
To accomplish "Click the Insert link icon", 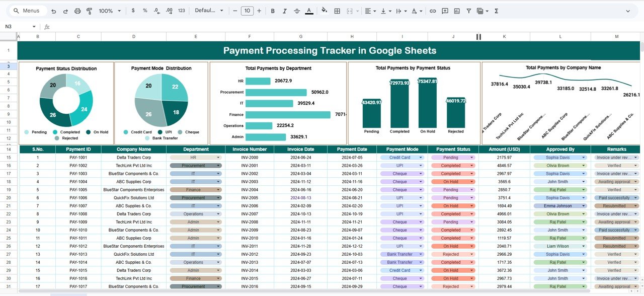I will [x=433, y=11].
